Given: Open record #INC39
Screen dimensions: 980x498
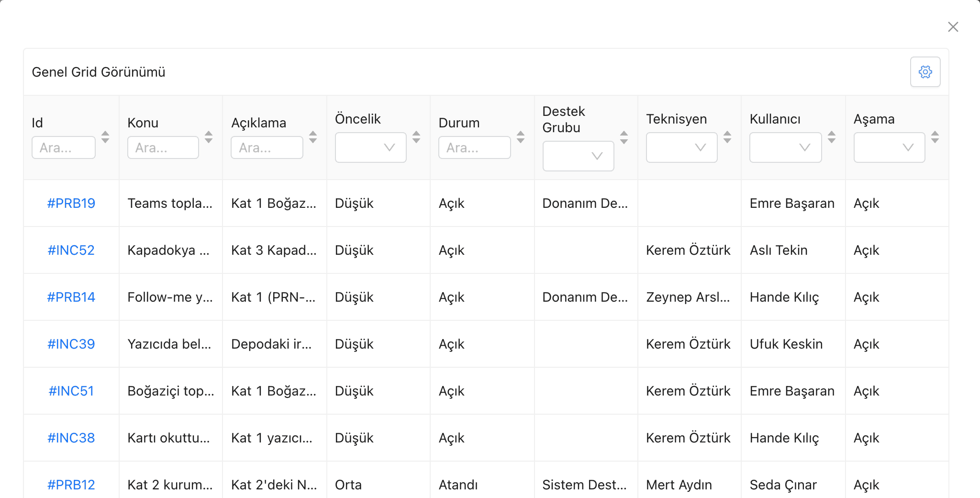Looking at the screenshot, I should tap(71, 344).
